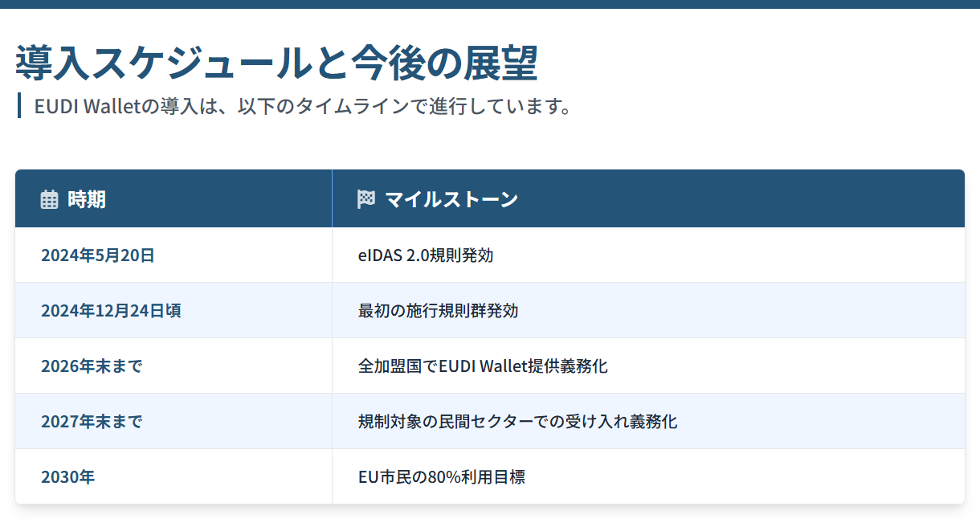980x527 pixels.
Task: Select the 2024年12月24日頃 date cell
Action: [111, 310]
